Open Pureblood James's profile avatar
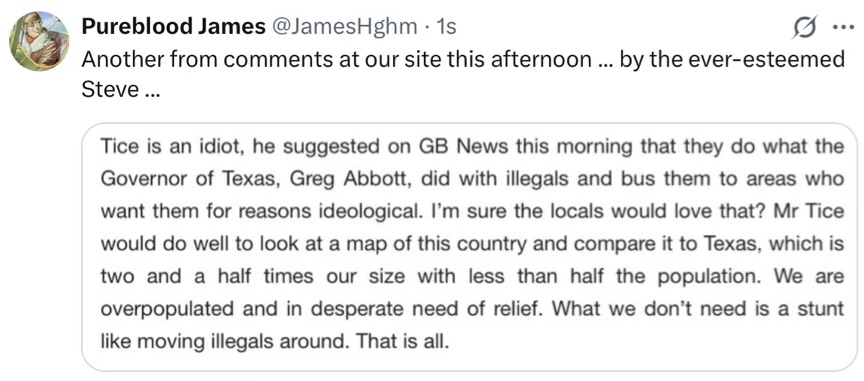Image resolution: width=864 pixels, height=381 pixels. click(x=39, y=41)
